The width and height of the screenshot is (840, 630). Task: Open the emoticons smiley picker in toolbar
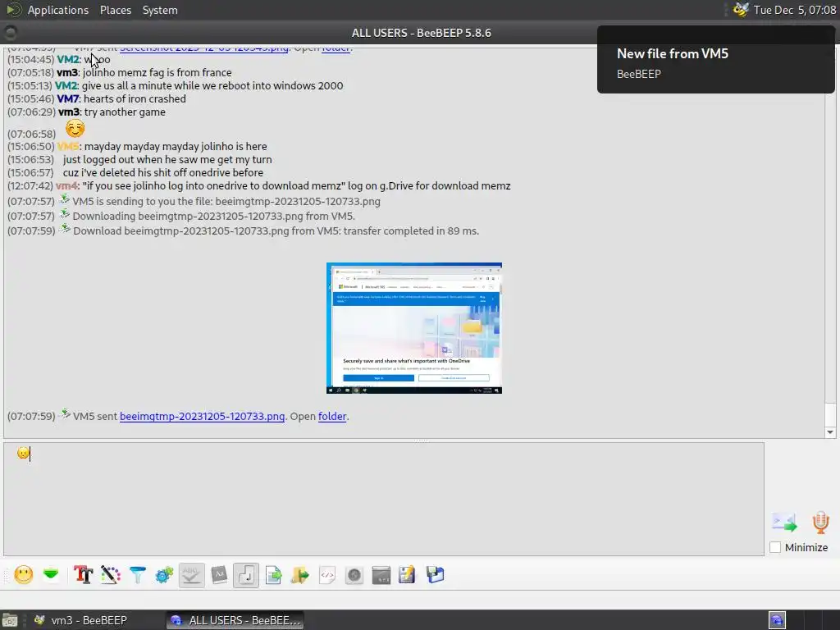coord(24,575)
